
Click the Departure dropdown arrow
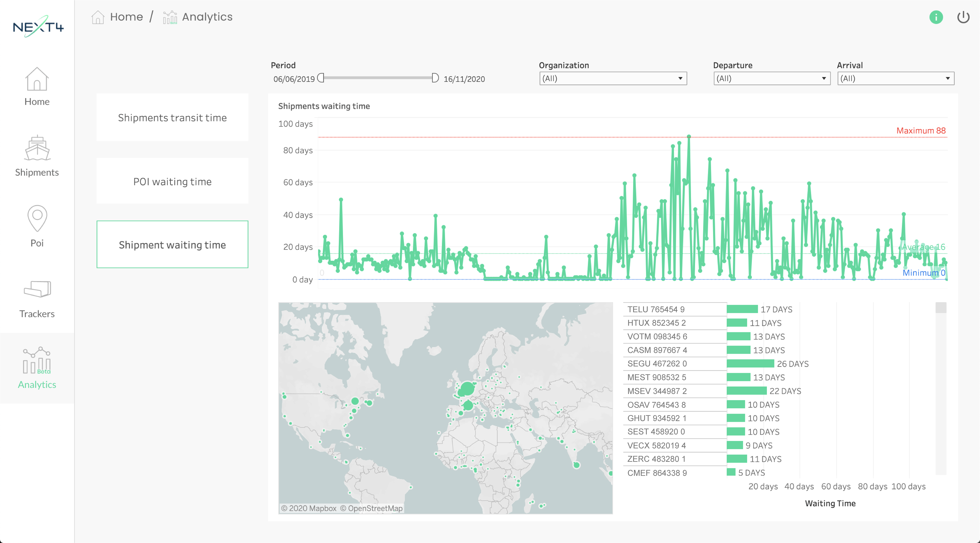(x=824, y=79)
